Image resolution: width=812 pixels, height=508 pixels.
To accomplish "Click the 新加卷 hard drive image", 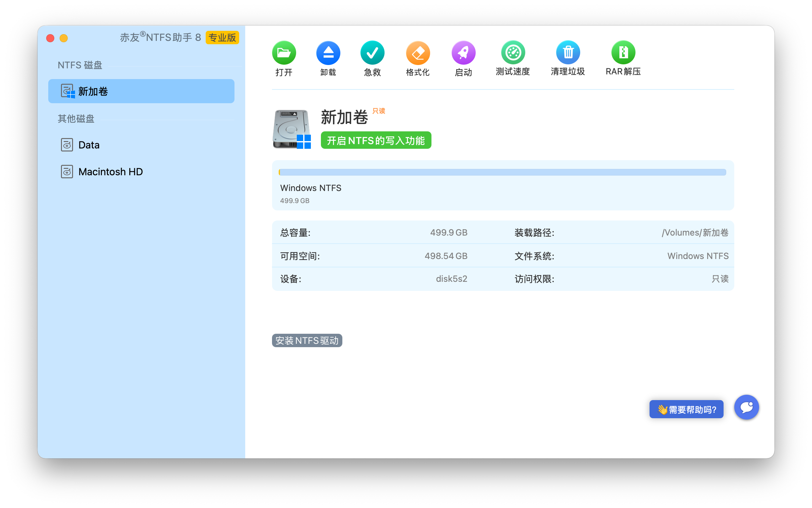I will (x=291, y=129).
